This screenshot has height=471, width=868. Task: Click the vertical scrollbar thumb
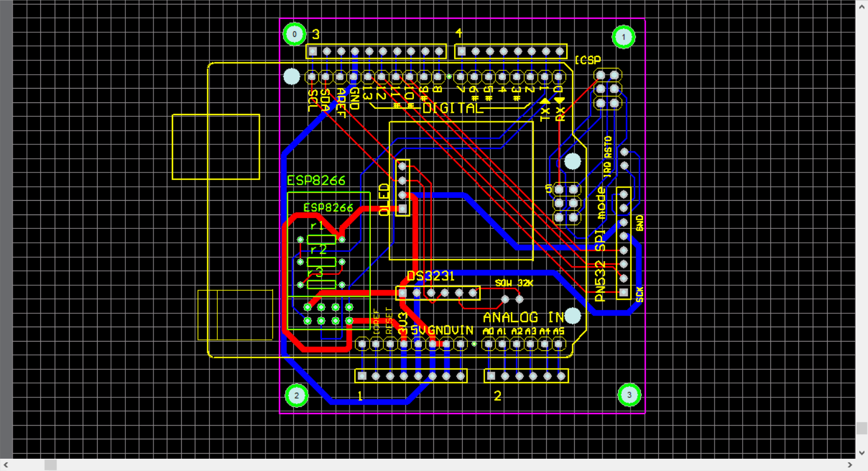[x=862, y=428]
